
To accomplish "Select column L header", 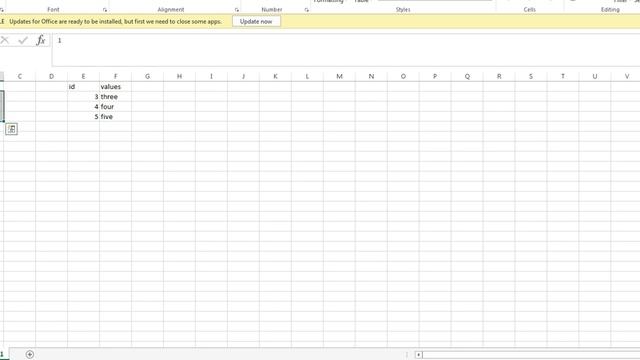I will coord(307,76).
